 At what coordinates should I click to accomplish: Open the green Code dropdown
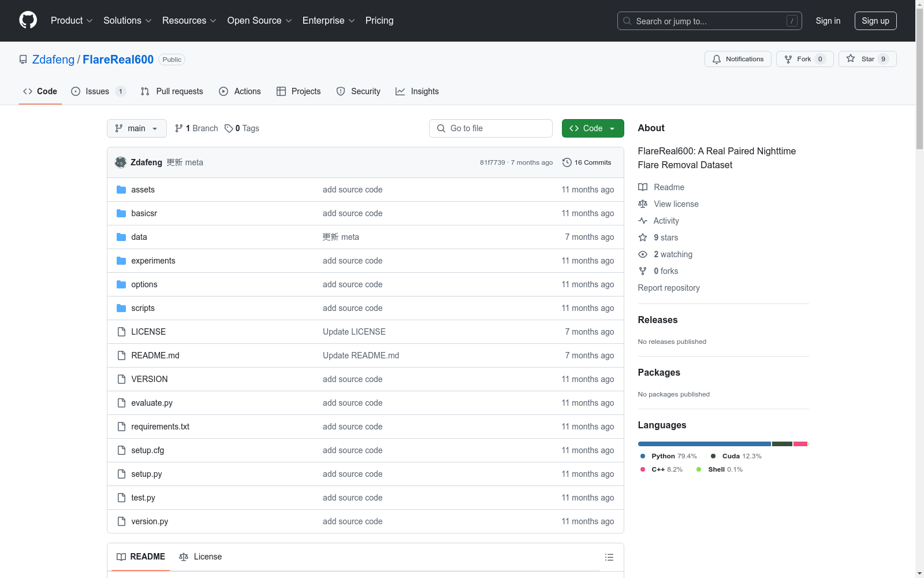[x=593, y=128]
